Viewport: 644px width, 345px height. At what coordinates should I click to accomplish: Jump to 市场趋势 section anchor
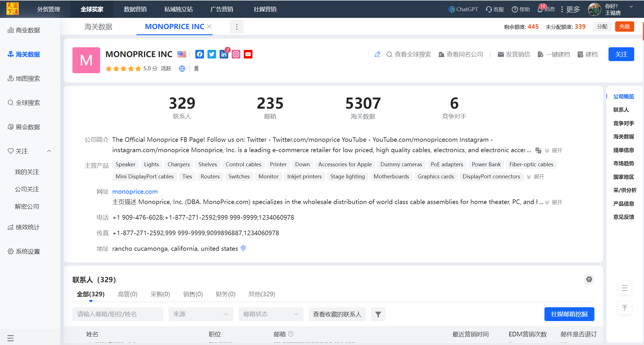tap(624, 163)
